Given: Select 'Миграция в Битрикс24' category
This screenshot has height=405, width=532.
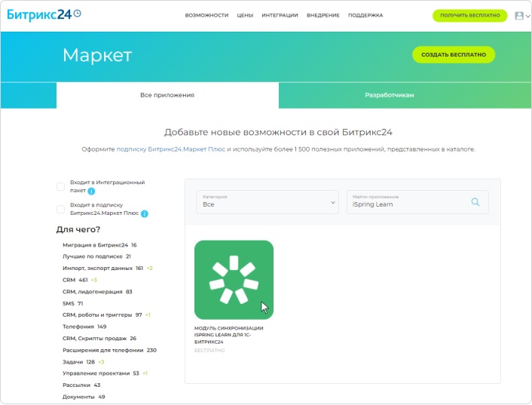Looking at the screenshot, I should [x=99, y=245].
